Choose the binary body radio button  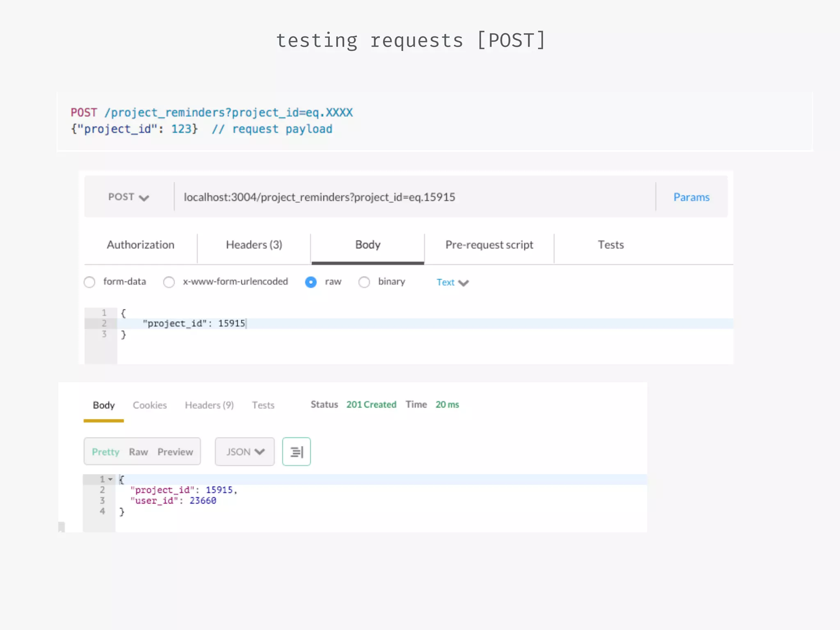pos(364,282)
